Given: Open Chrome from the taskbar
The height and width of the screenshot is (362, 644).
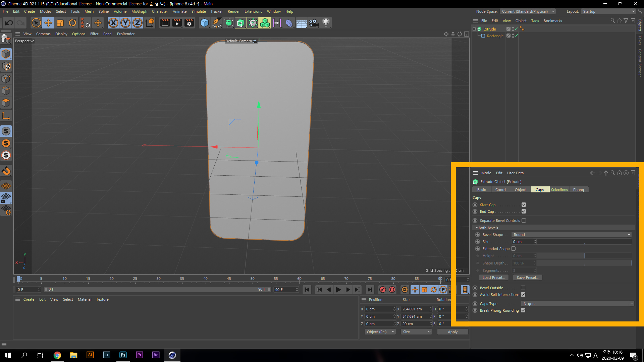Looking at the screenshot, I should coord(57,355).
